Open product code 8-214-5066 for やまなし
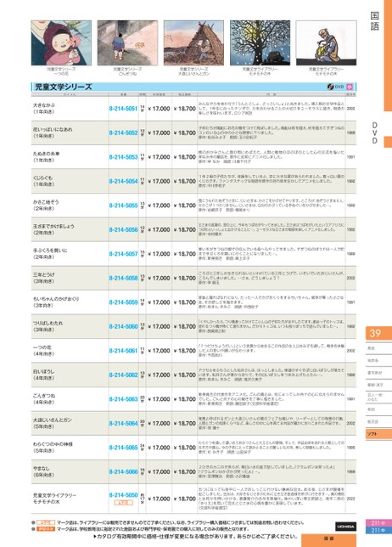392x547 pixels. click(123, 471)
